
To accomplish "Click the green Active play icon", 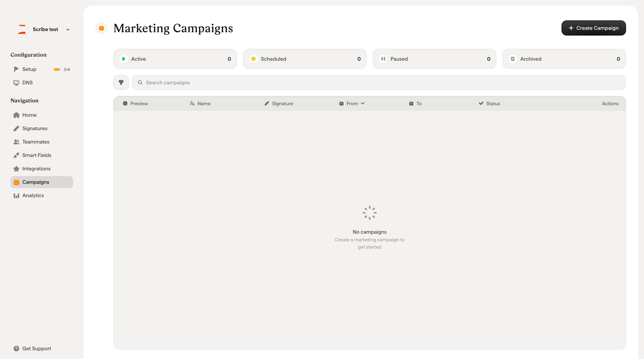I will click(x=124, y=59).
